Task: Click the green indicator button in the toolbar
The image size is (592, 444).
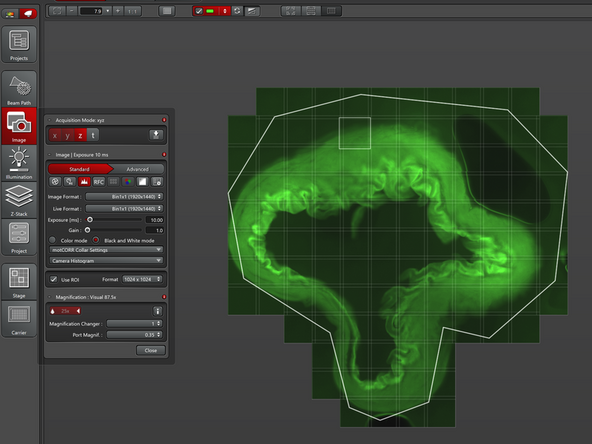Action: pyautogui.click(x=210, y=11)
